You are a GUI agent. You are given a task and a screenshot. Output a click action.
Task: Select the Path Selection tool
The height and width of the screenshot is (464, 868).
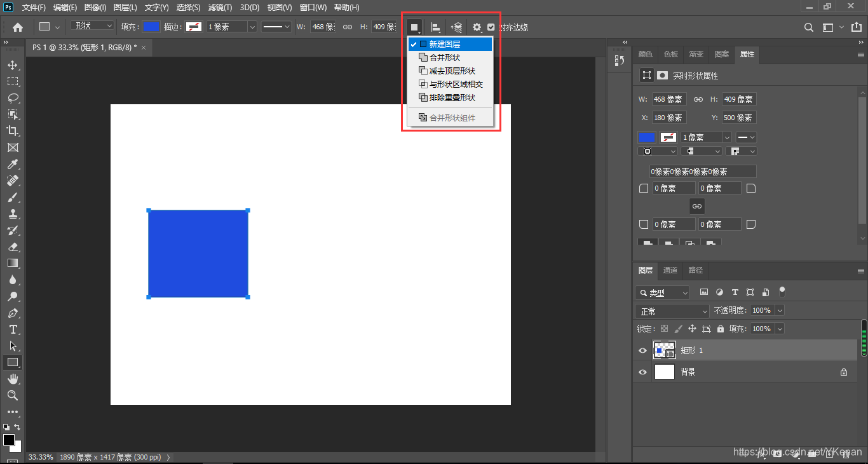12,346
